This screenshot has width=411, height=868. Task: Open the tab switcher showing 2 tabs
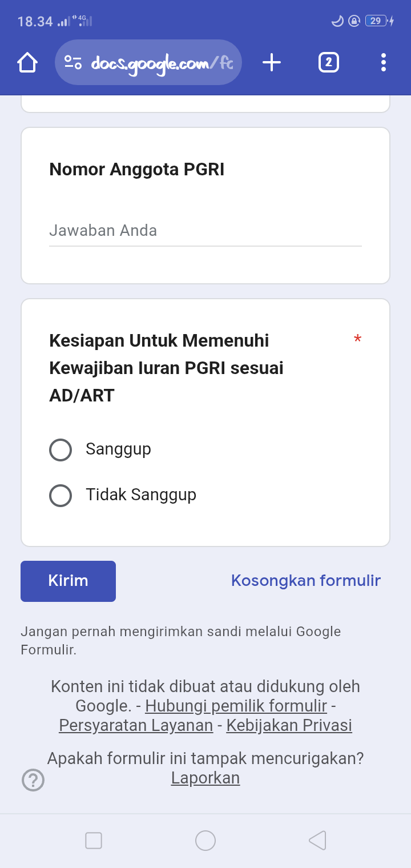(328, 62)
